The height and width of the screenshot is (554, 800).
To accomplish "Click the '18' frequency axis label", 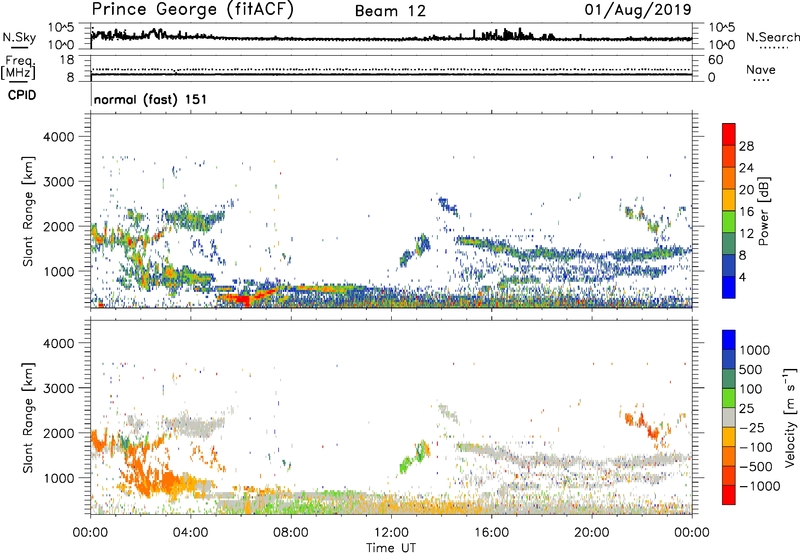I will coord(67,60).
